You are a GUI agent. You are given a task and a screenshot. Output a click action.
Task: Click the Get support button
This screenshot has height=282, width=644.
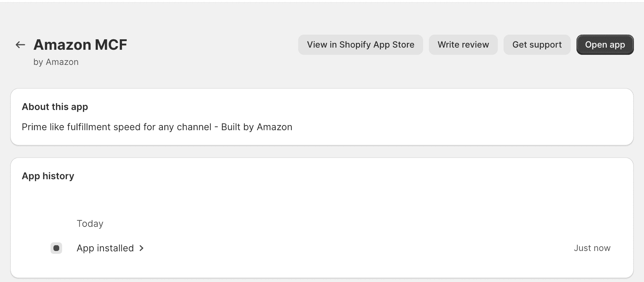point(537,45)
